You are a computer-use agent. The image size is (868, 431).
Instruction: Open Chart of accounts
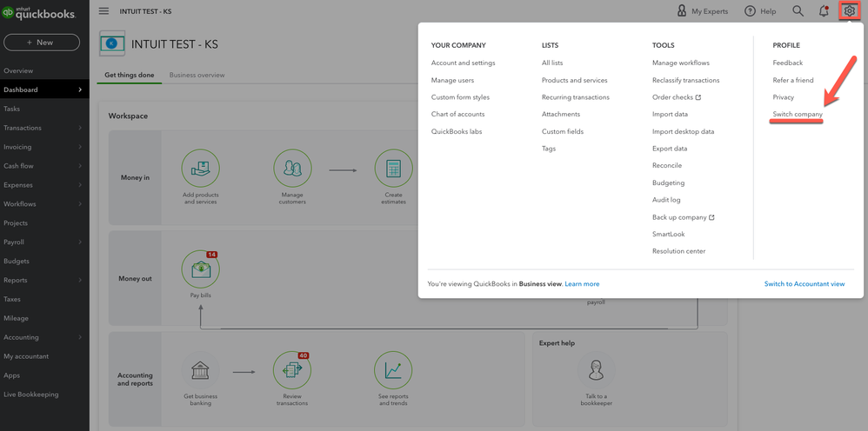(x=457, y=114)
